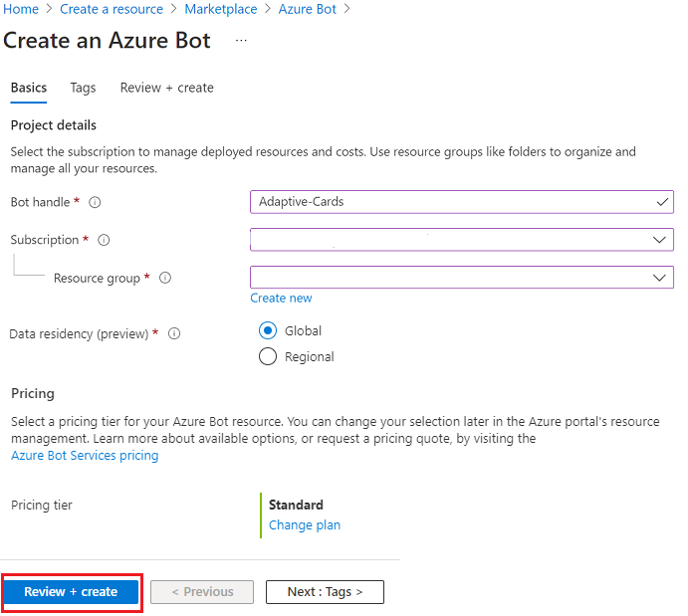This screenshot has height=616, width=688.
Task: Click the blue Review + create button
Action: 71,592
